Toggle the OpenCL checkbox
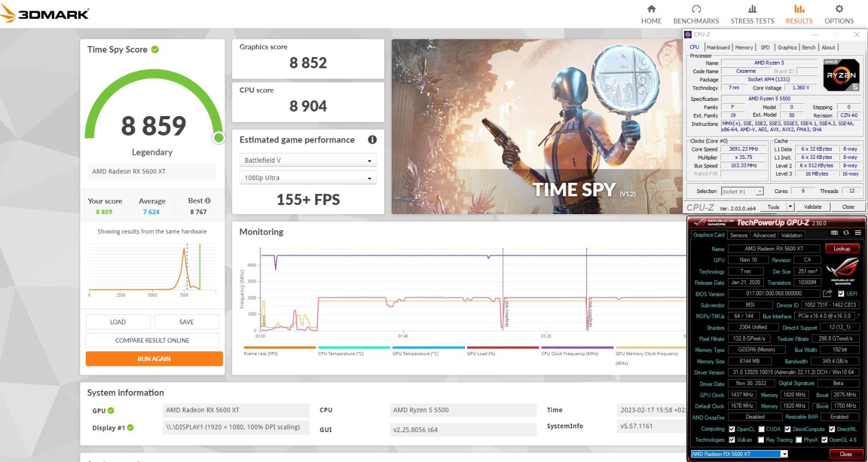The width and height of the screenshot is (868, 462). (x=732, y=429)
